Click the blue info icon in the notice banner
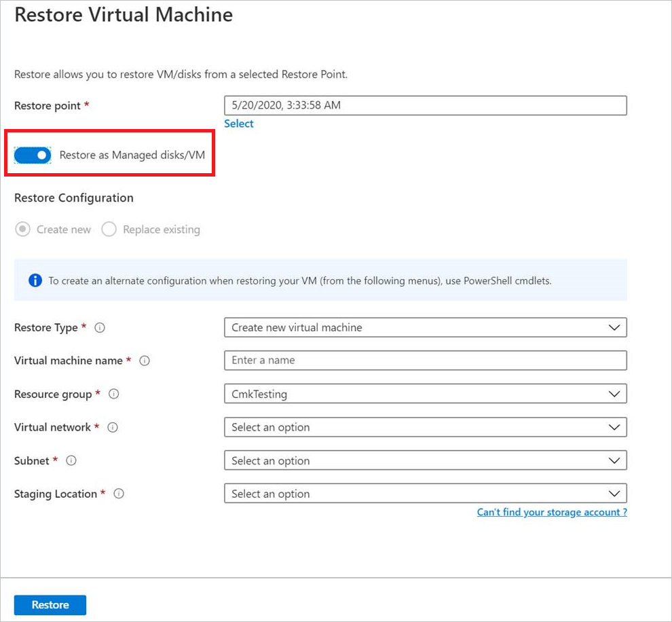 pos(35,280)
